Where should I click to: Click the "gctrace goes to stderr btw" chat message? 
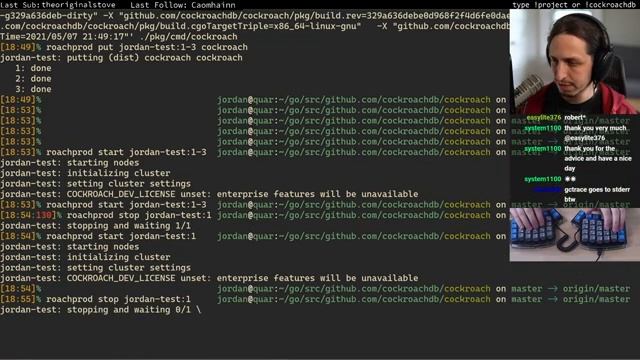597,194
